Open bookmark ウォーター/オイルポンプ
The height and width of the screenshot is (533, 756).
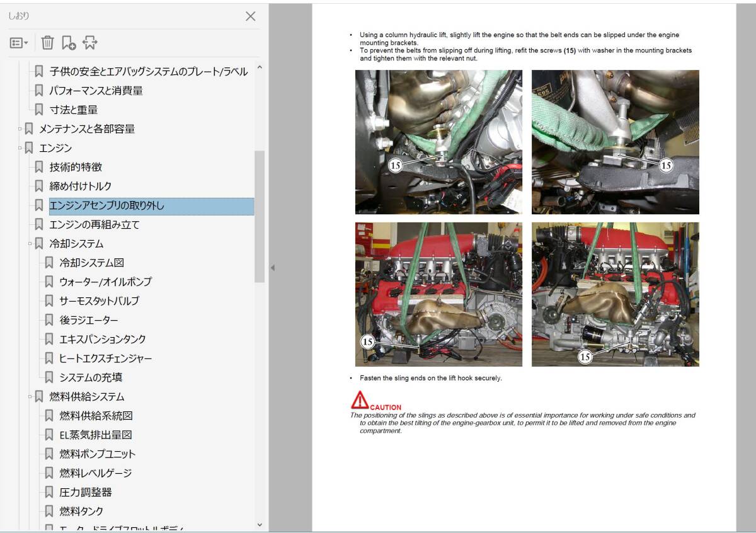click(105, 282)
